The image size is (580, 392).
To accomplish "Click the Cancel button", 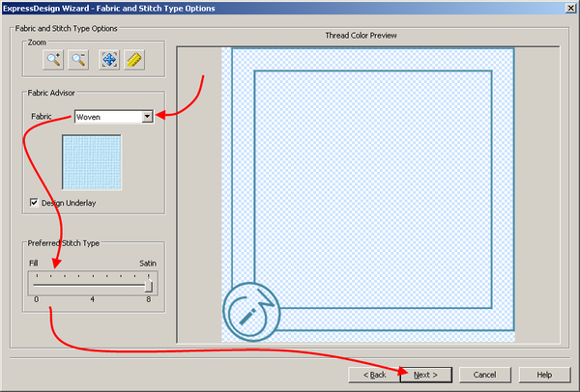I will pyautogui.click(x=484, y=375).
